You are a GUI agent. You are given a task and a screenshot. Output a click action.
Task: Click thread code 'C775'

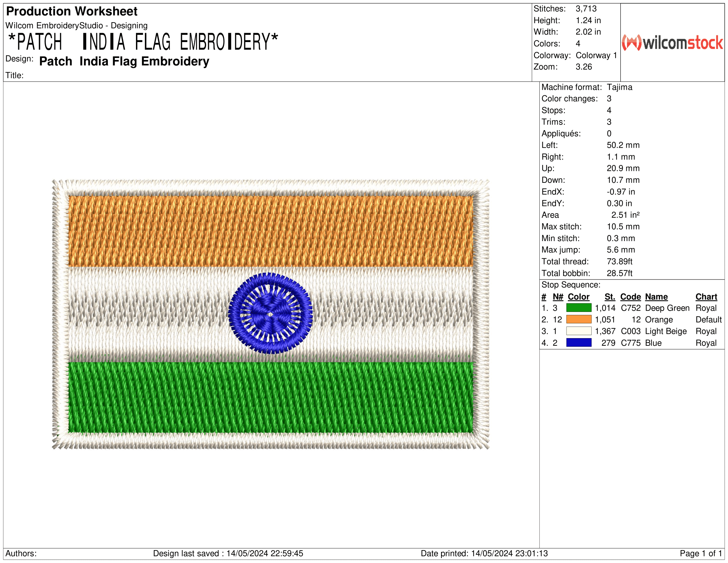coord(630,343)
